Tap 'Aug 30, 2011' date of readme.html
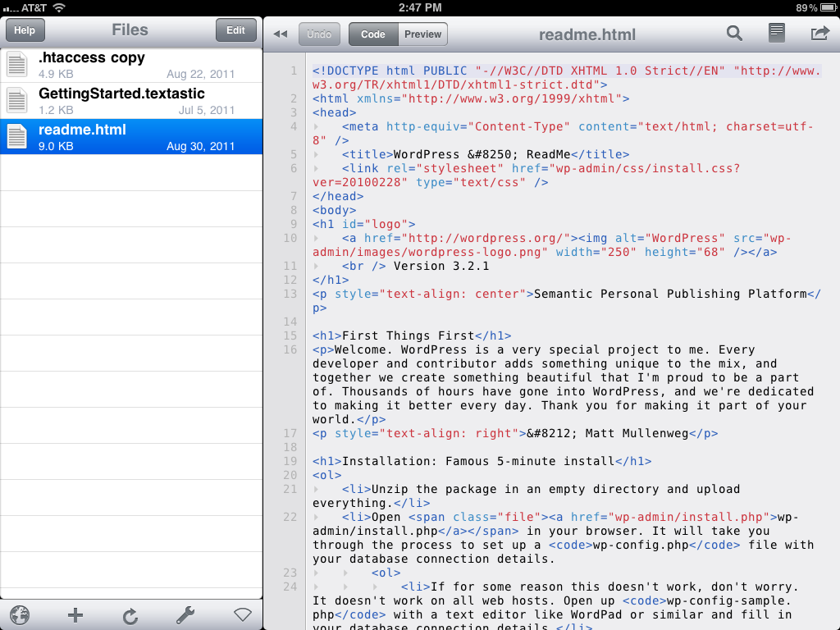Screen dimensions: 840x630 click(200, 146)
